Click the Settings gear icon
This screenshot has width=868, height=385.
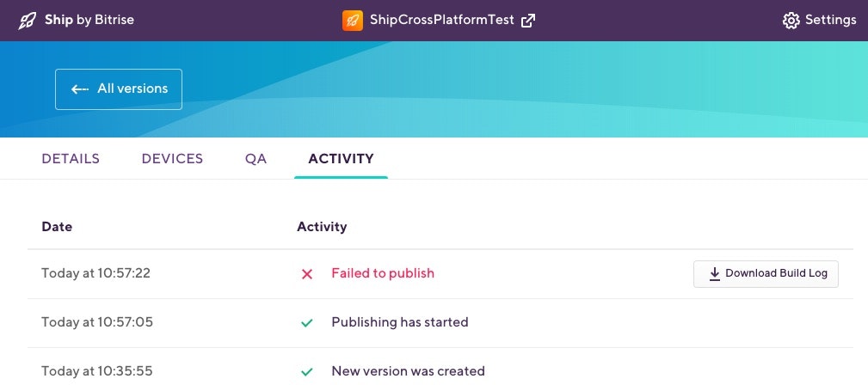click(x=791, y=21)
